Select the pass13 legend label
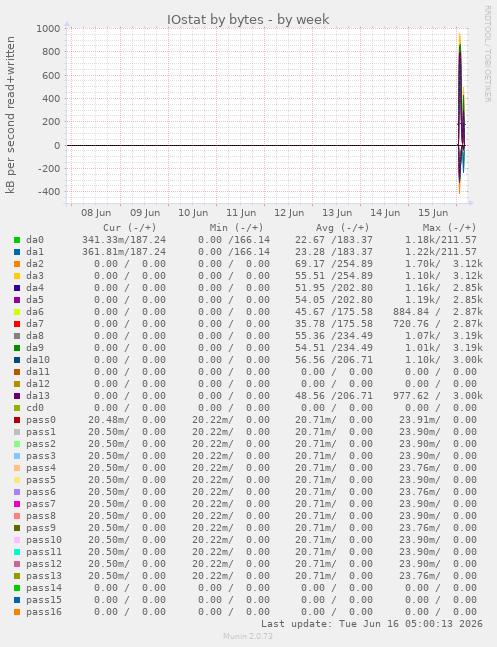 pos(44,576)
